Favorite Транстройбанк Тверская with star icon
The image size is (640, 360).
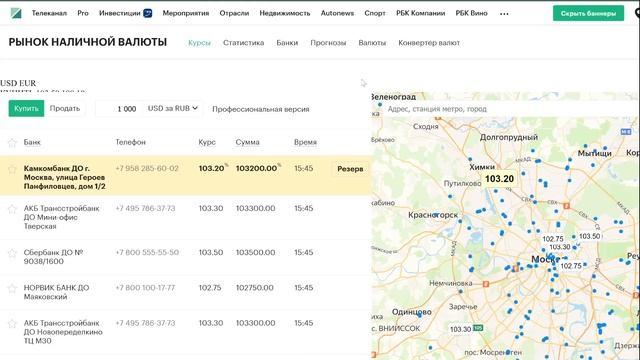coord(12,209)
